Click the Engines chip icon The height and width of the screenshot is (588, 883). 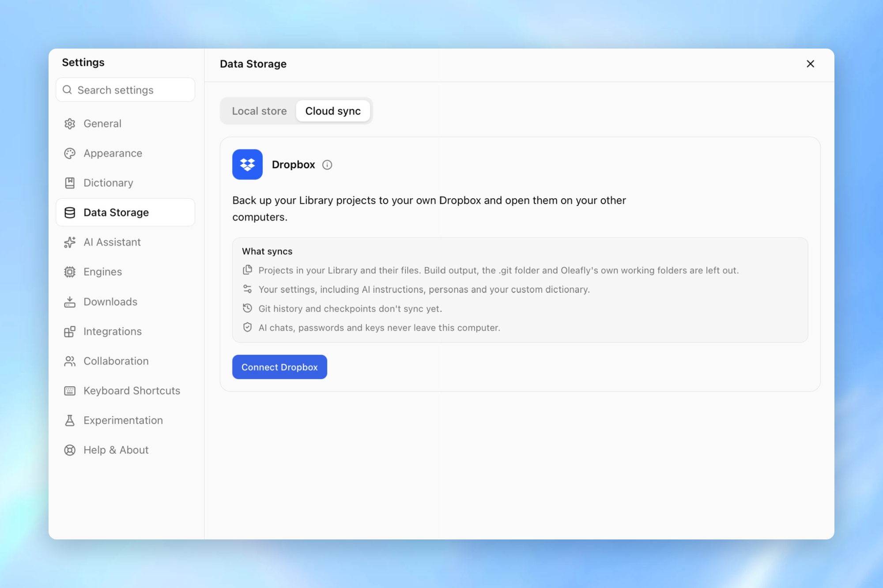coord(70,272)
